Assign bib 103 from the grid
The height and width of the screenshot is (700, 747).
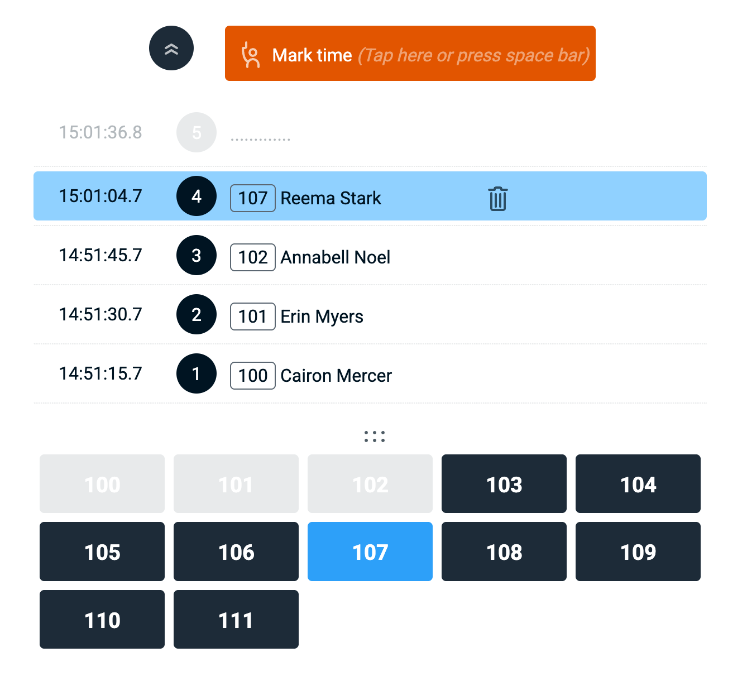(x=504, y=484)
